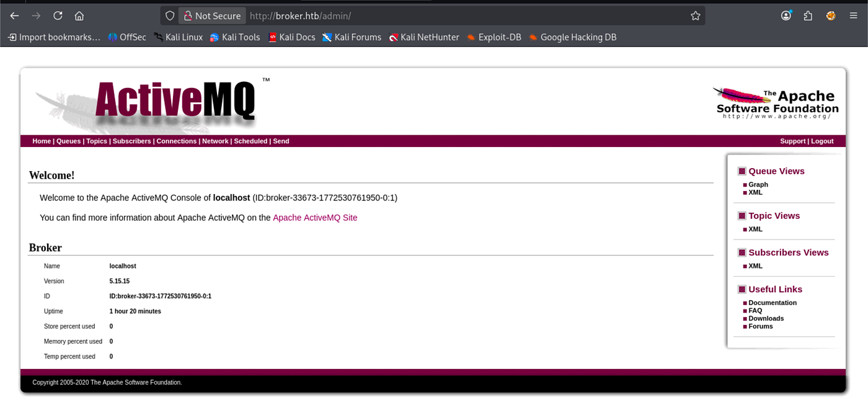Open XML under Topic Views
Screen dimensions: 868x405
[x=755, y=229]
